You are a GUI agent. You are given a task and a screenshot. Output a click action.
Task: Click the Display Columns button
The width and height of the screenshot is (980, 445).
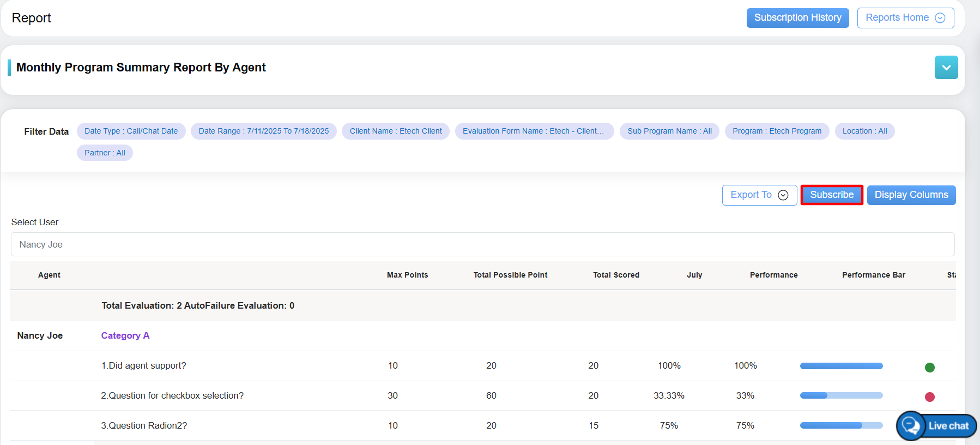click(911, 195)
